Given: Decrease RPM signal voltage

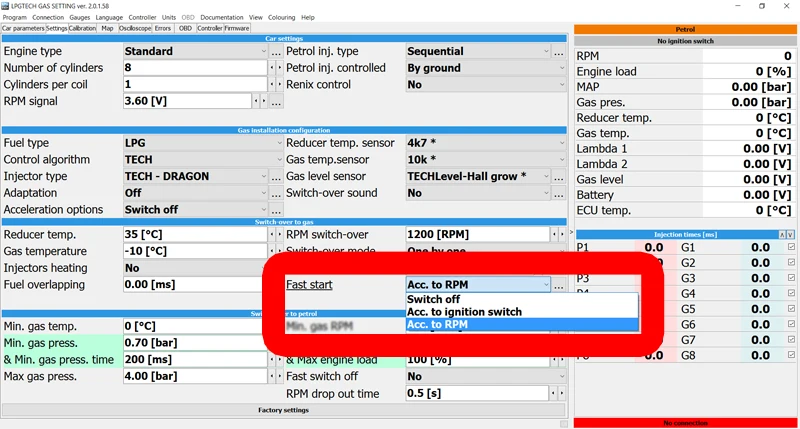Looking at the screenshot, I should point(256,102).
